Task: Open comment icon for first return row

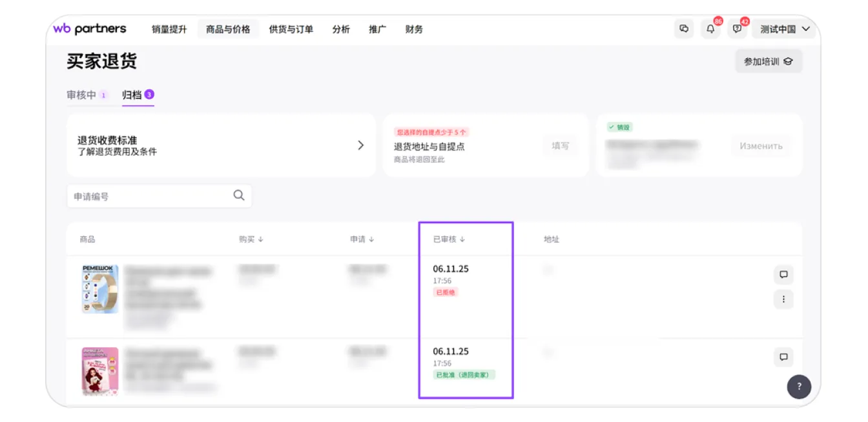Action: click(x=783, y=275)
